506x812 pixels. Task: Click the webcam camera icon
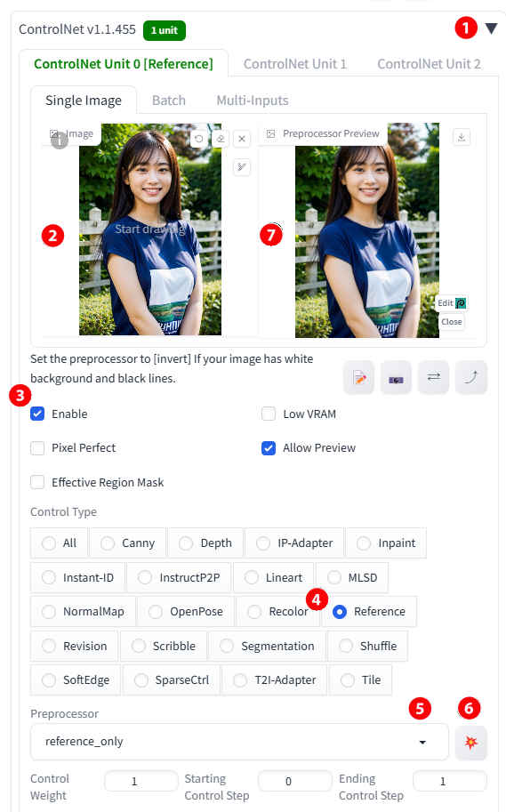coord(397,377)
